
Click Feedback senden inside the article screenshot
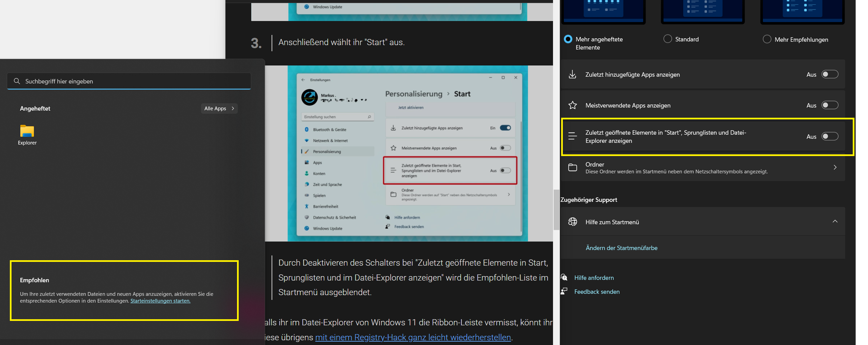[409, 227]
